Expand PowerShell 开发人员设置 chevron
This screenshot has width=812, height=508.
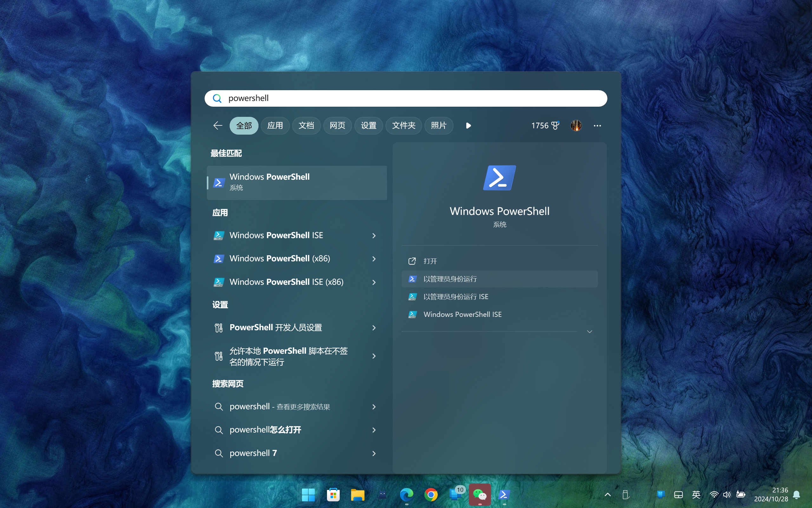(374, 328)
